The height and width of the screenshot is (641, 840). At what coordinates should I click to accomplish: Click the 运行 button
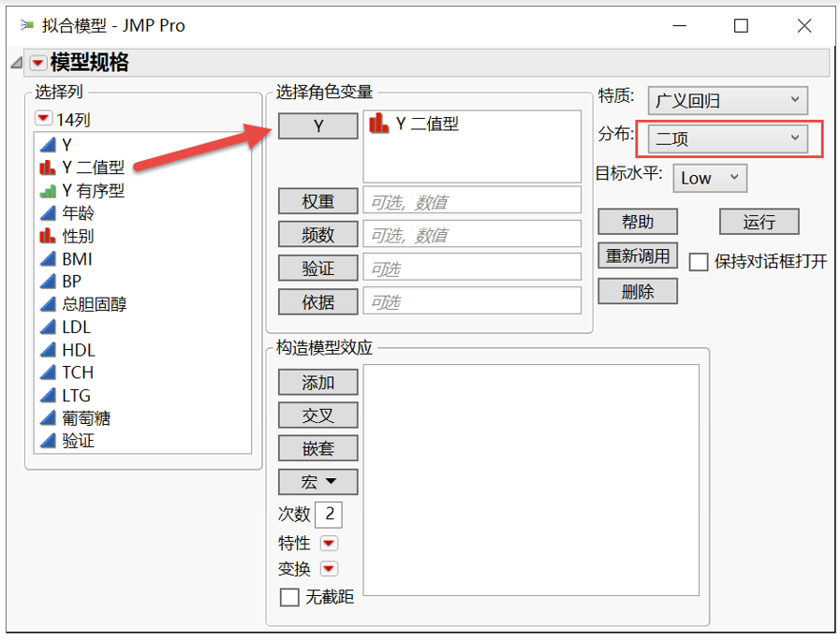[x=759, y=222]
